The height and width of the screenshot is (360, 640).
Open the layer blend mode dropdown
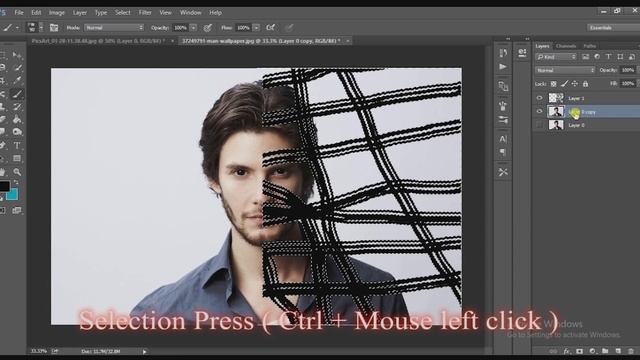[565, 70]
